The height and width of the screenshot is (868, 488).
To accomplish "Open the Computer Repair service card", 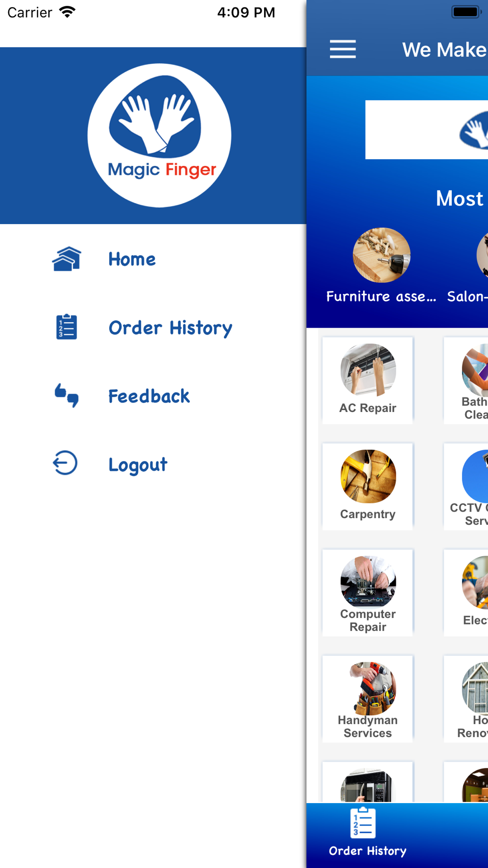I will tap(368, 592).
